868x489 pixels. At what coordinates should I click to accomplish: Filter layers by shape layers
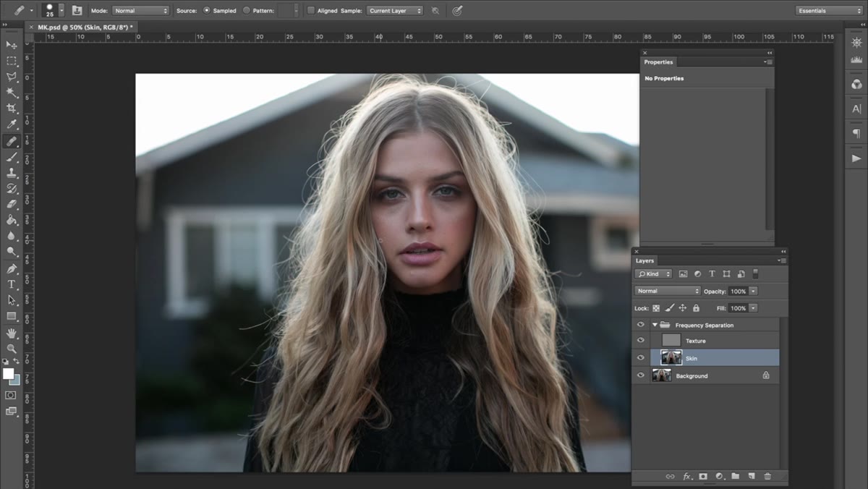tap(726, 274)
